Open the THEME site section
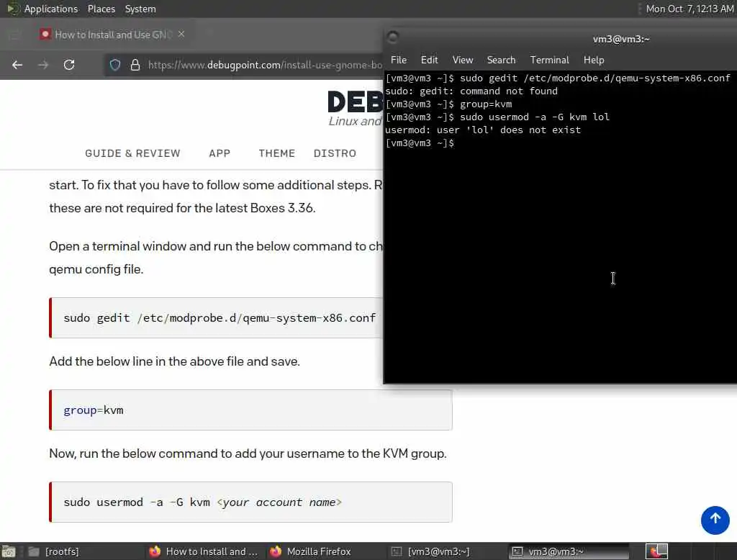This screenshot has height=560, width=737. click(277, 153)
